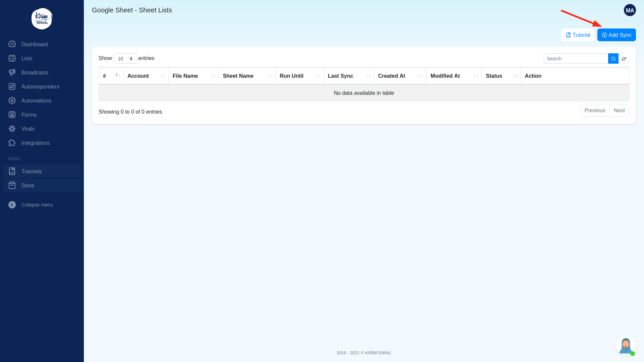The width and height of the screenshot is (644, 362).
Task: Open the Integrations sidebar icon
Action: [12, 143]
